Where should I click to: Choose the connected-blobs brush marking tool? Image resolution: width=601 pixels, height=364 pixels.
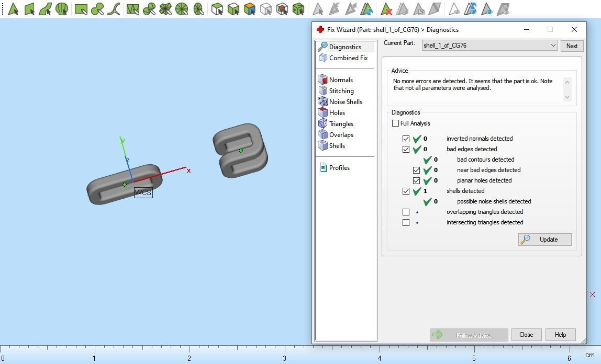(x=97, y=9)
